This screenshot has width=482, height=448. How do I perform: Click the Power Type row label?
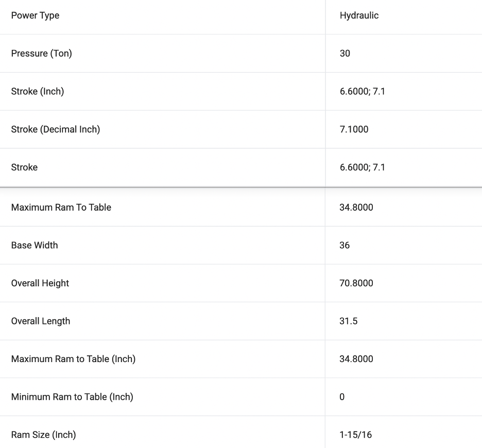(x=35, y=15)
